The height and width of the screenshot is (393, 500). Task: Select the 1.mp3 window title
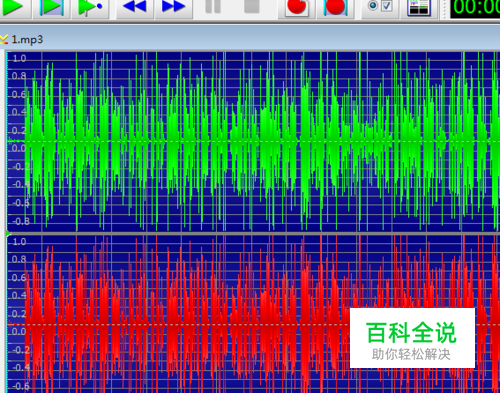coord(27,39)
